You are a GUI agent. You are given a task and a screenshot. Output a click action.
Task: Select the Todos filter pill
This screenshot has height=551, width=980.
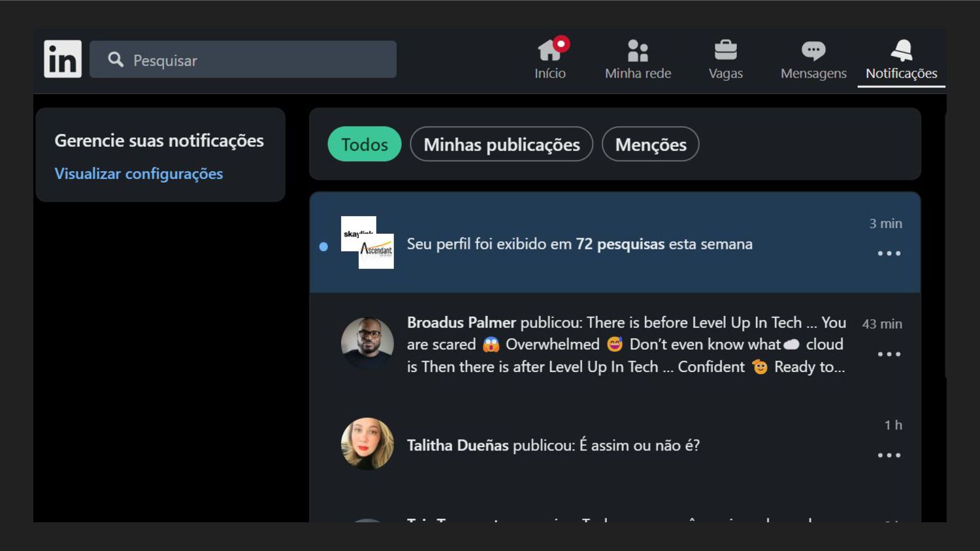pos(365,144)
